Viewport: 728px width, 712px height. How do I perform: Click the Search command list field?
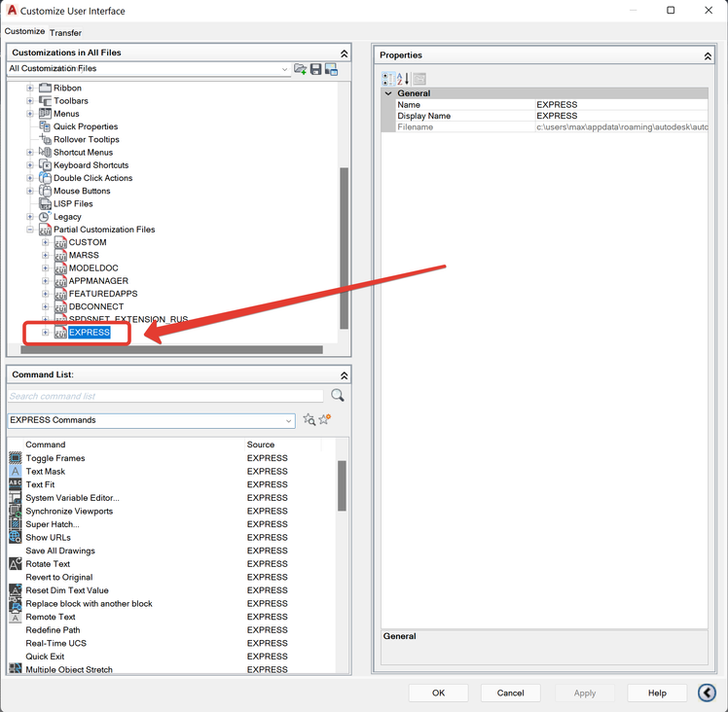[165, 396]
